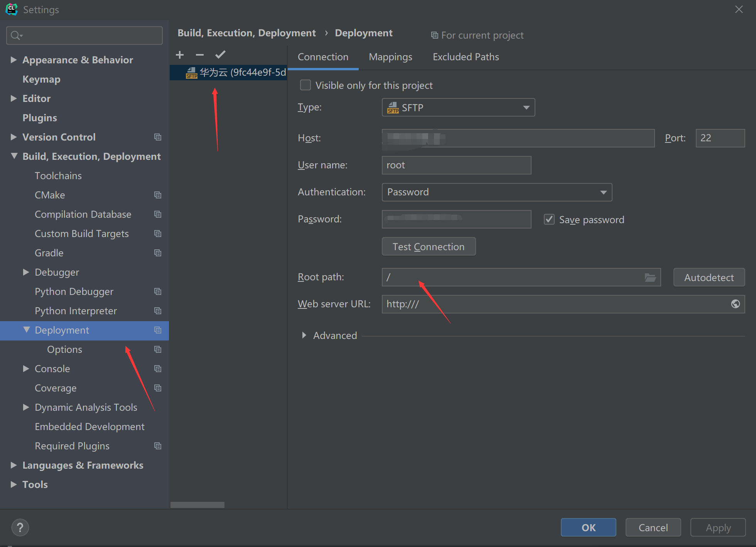The width and height of the screenshot is (756, 547).
Task: Switch to the Mappings tab
Action: 390,57
